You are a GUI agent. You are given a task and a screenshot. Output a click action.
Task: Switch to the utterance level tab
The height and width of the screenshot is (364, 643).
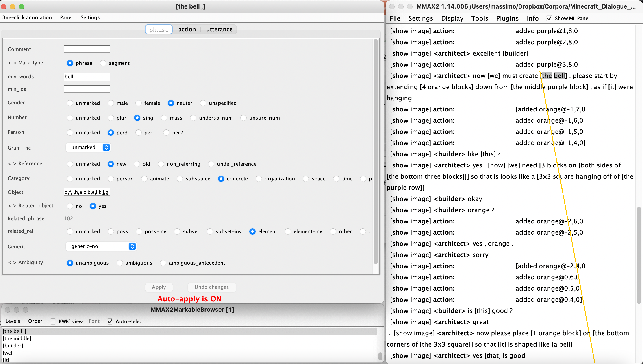click(x=219, y=29)
